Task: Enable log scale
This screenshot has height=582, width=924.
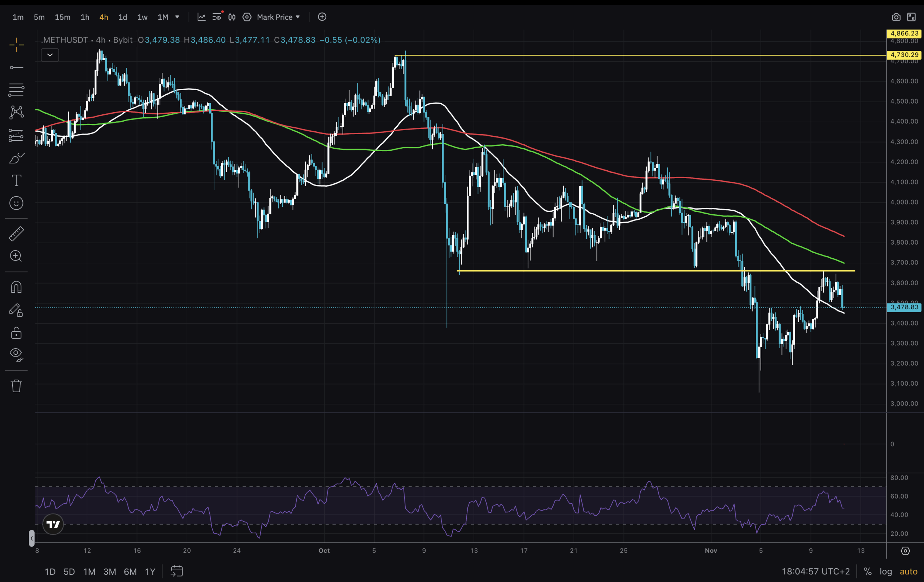Action: 886,571
